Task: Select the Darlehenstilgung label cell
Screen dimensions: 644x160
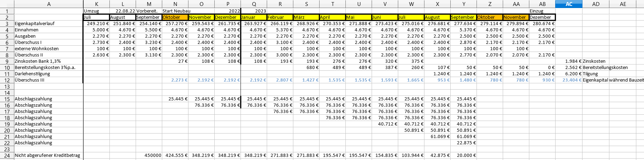Action: tap(49, 74)
